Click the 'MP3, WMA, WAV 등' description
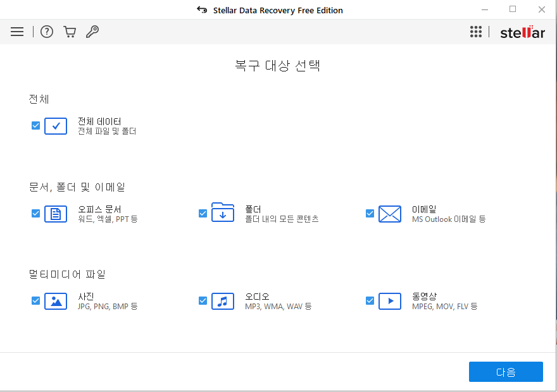Viewport: 557px width, 392px height. (x=278, y=306)
